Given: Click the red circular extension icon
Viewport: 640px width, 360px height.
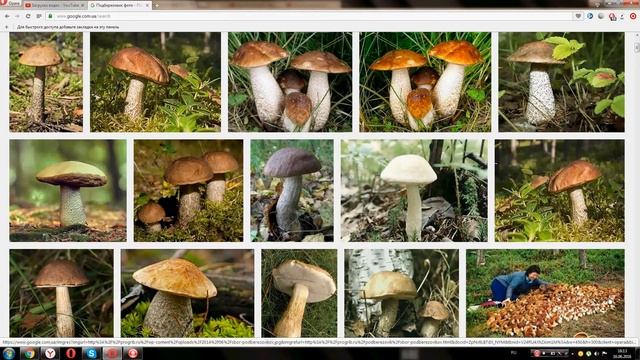Looking at the screenshot, I should click(x=633, y=16).
